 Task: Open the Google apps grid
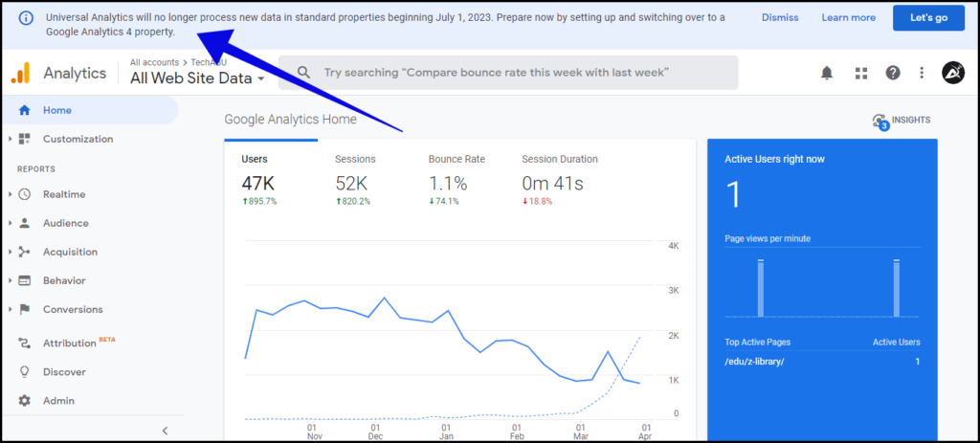(861, 73)
